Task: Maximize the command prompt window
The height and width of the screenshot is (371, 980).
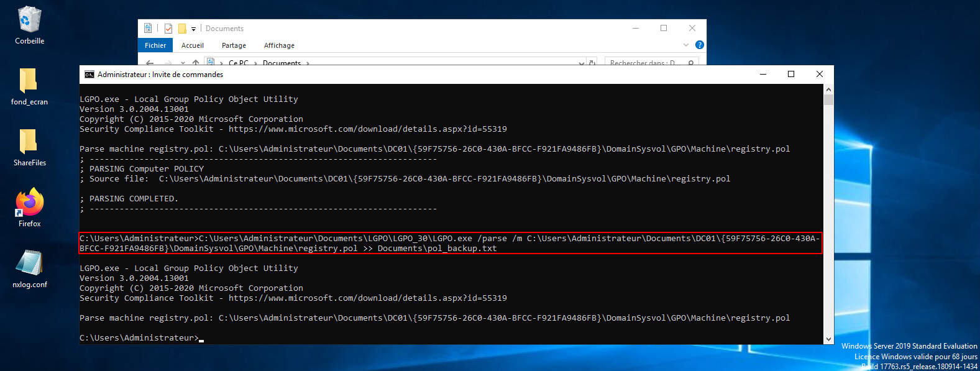Action: [791, 75]
